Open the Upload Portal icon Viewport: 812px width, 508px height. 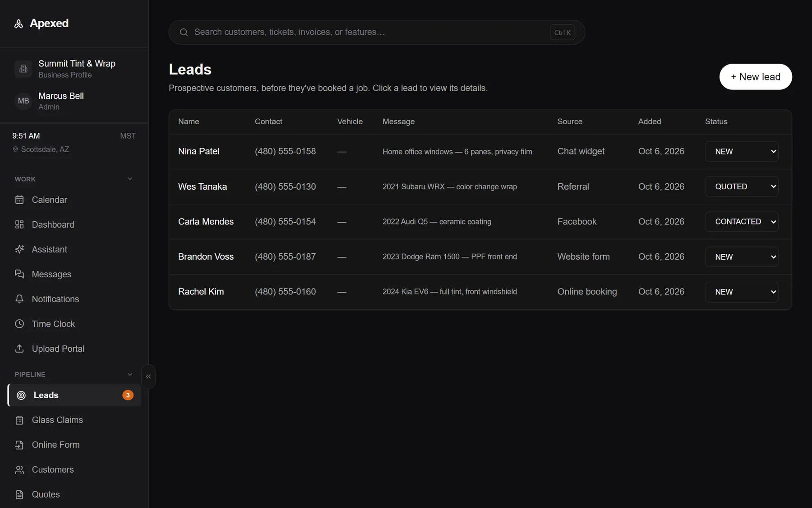[19, 349]
